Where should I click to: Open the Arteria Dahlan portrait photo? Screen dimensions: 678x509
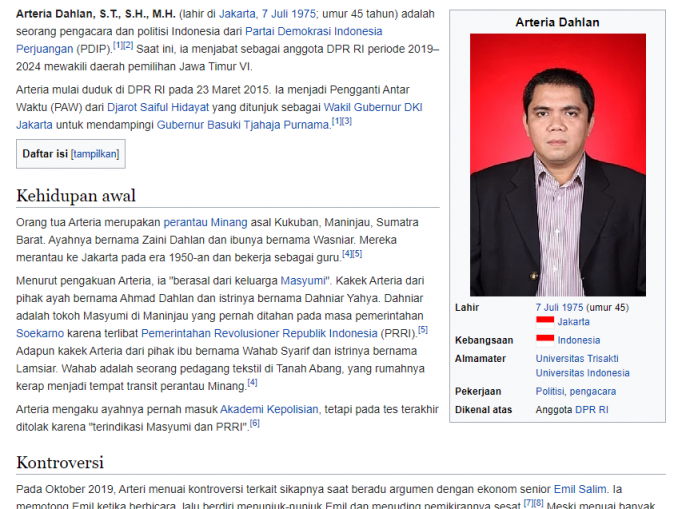point(558,165)
